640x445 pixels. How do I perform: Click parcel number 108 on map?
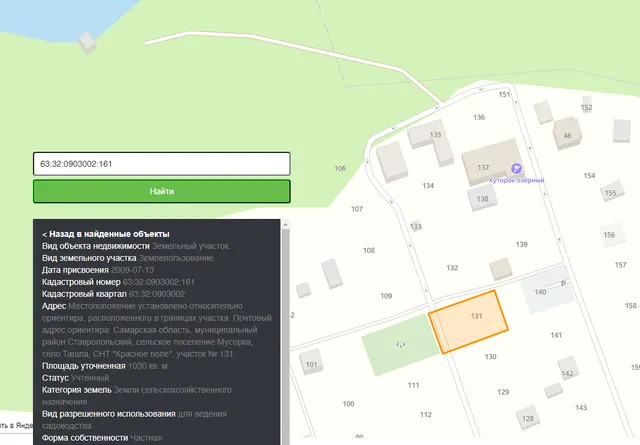[x=369, y=250]
